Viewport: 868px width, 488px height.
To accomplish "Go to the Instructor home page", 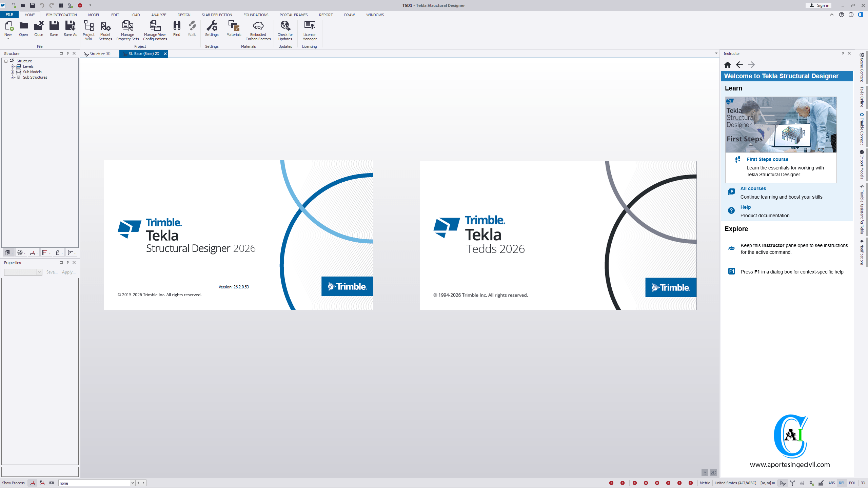I will (728, 65).
